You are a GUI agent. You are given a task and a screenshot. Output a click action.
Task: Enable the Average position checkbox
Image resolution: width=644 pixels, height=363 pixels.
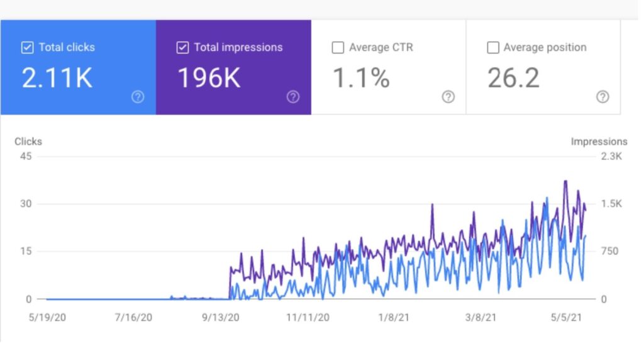click(493, 48)
